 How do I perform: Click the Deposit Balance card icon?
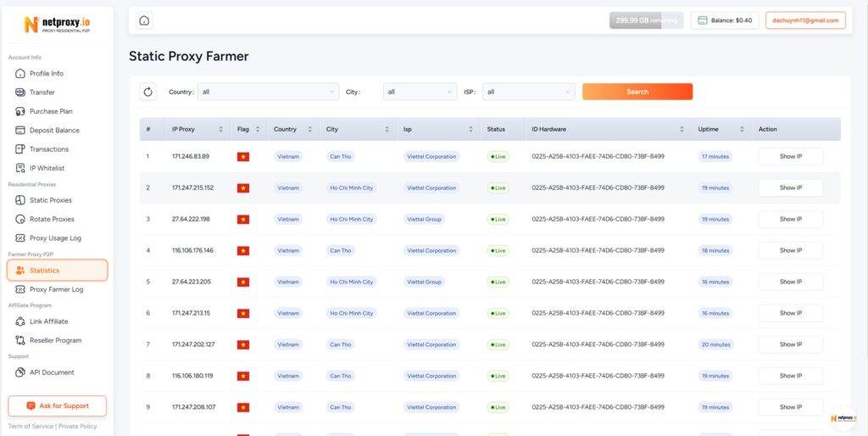(20, 130)
